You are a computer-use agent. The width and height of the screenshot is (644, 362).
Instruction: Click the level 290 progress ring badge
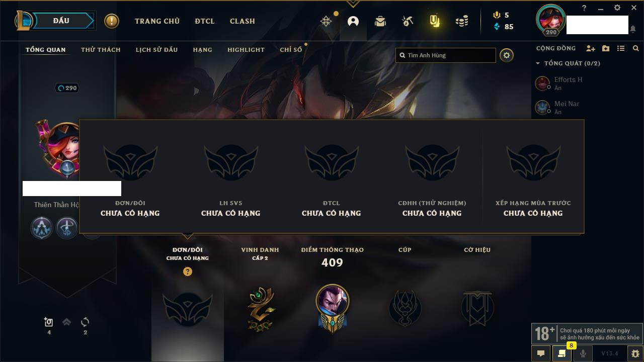point(67,88)
